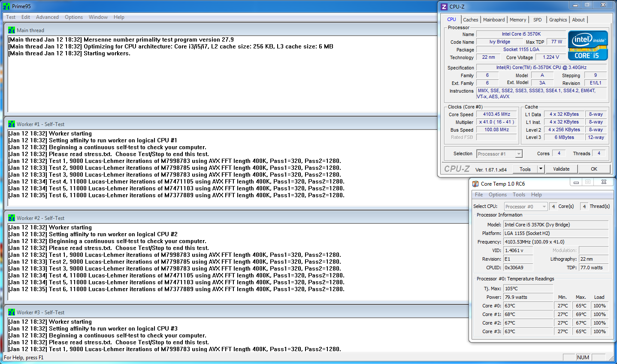The width and height of the screenshot is (617, 364).
Task: Click the Core Temp TDP 77.0 watts value
Action: point(593,268)
